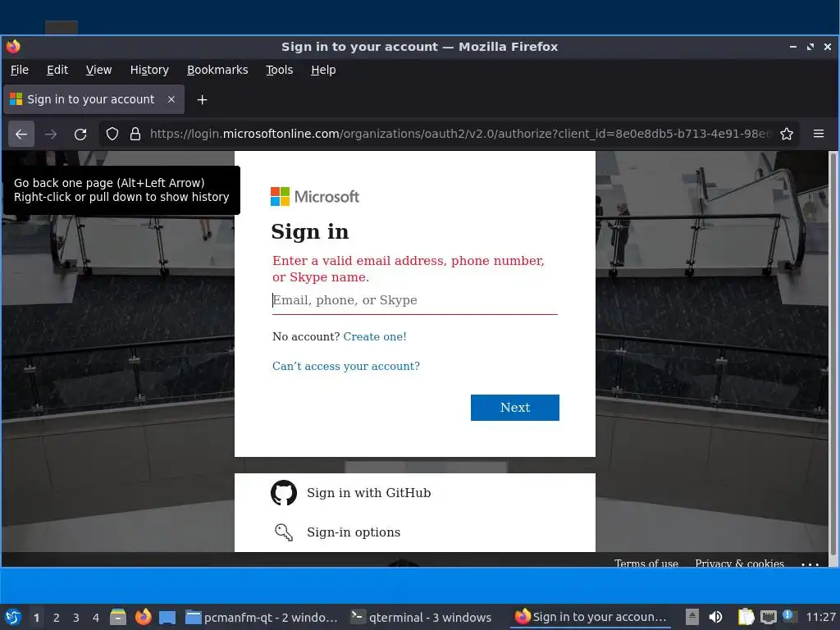Close the Firefox window

pos(828,47)
